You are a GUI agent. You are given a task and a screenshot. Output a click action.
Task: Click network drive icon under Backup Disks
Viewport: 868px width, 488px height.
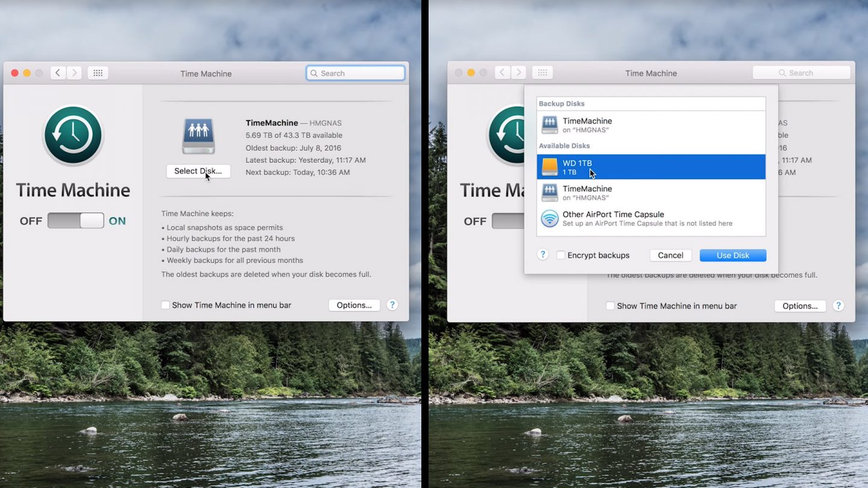click(550, 125)
